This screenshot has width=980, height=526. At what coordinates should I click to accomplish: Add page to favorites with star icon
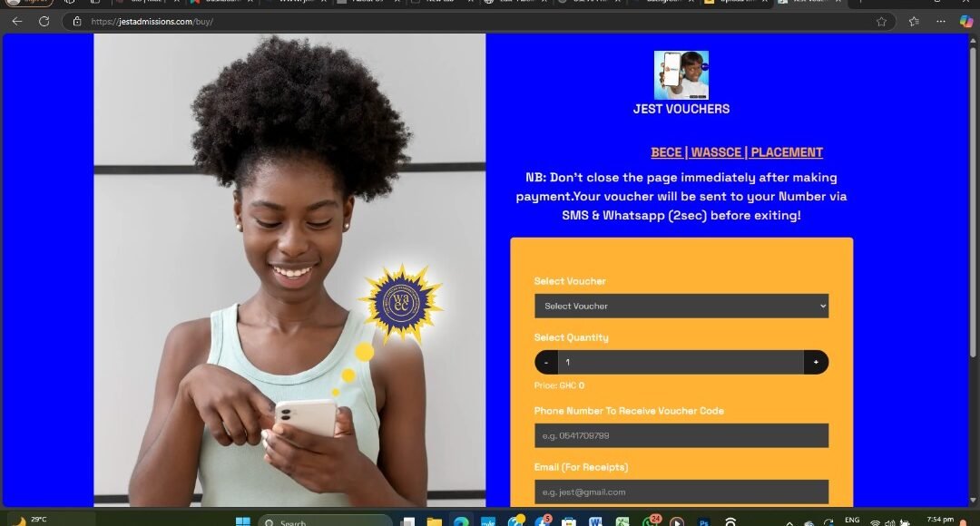881,21
